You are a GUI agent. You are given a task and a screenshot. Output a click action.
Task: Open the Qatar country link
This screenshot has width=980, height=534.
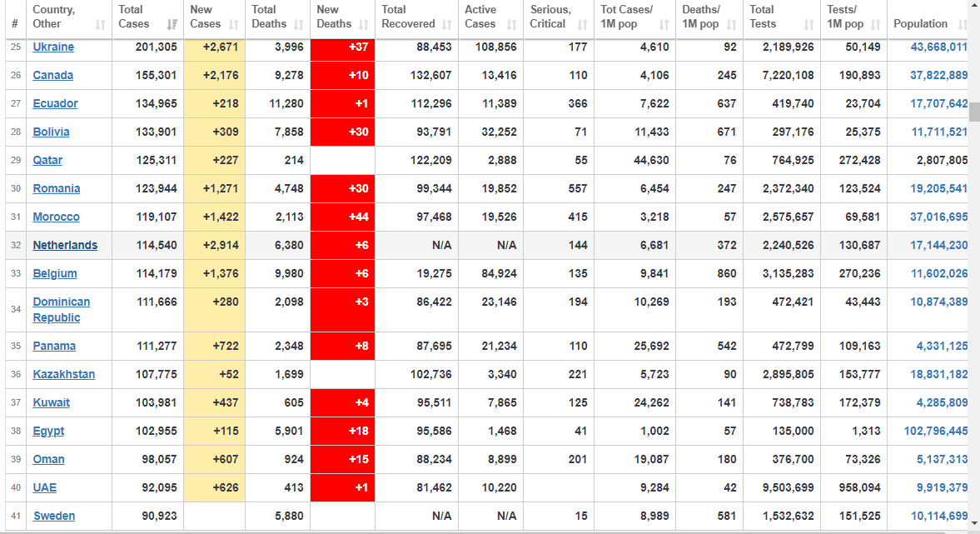[x=47, y=160]
